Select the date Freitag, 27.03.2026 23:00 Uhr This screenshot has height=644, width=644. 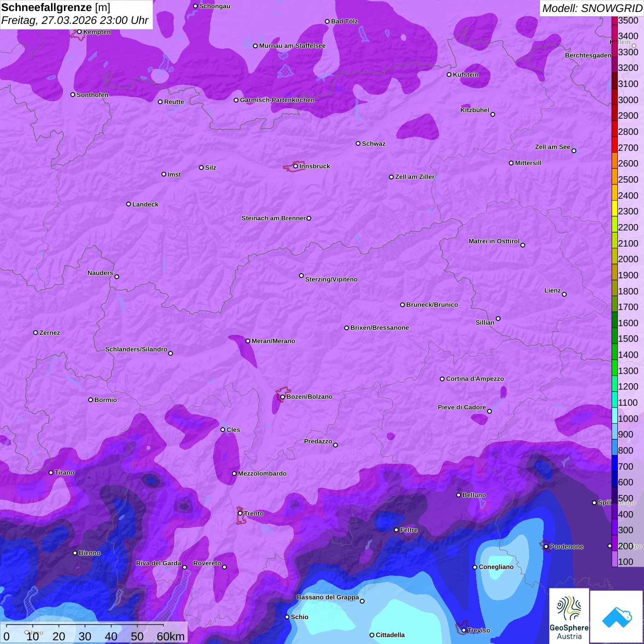coord(75,20)
